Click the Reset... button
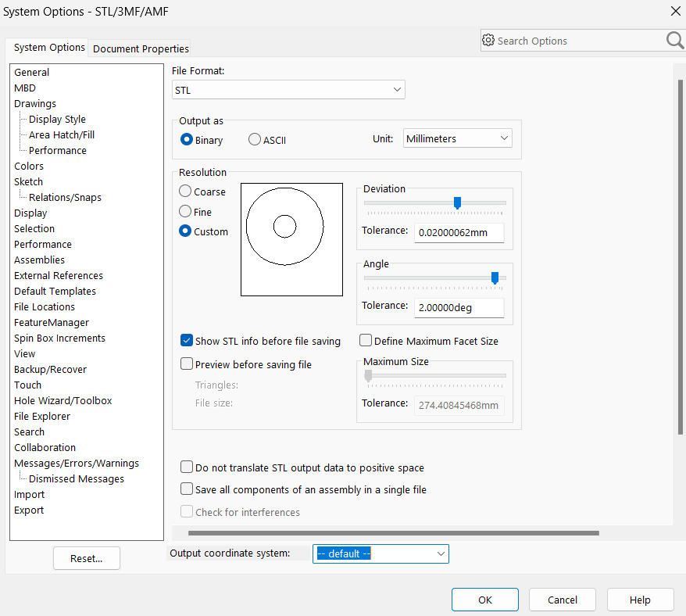The image size is (686, 616). pyautogui.click(x=87, y=558)
